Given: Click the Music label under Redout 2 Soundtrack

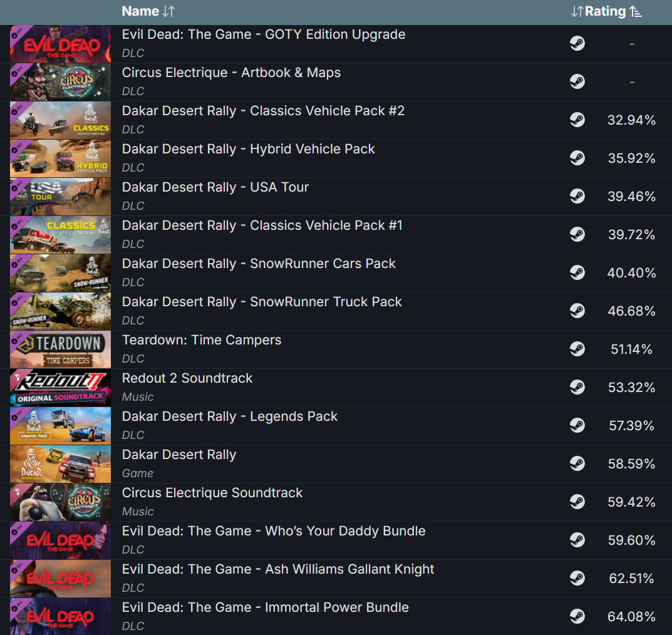Looking at the screenshot, I should [x=138, y=397].
